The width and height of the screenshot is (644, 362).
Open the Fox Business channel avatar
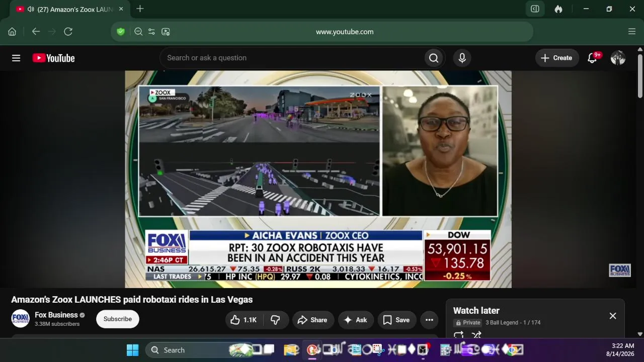21,319
